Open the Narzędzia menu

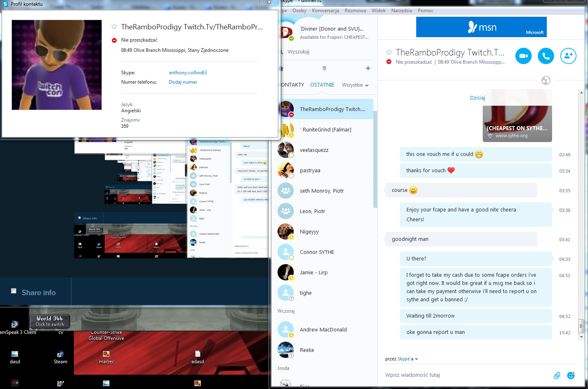[x=402, y=11]
